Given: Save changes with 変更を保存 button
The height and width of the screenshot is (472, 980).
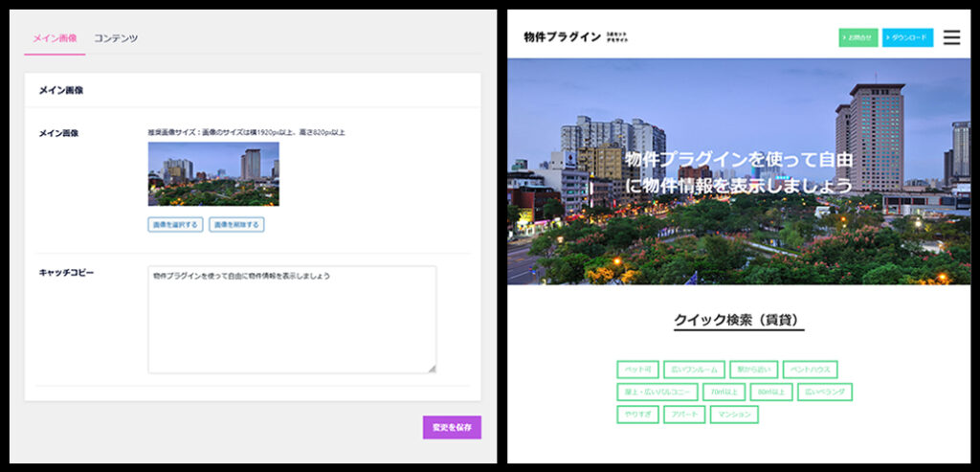Looking at the screenshot, I should pyautogui.click(x=452, y=427).
